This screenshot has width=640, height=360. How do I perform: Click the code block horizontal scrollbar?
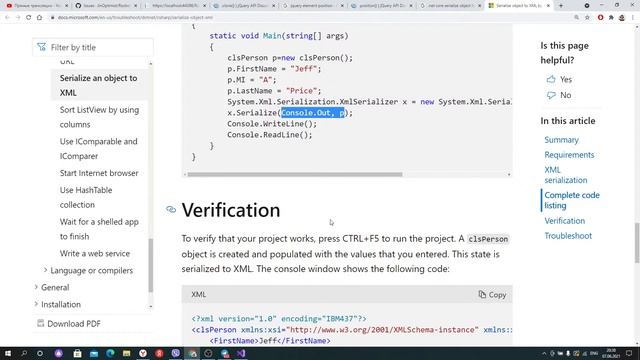click(x=295, y=174)
